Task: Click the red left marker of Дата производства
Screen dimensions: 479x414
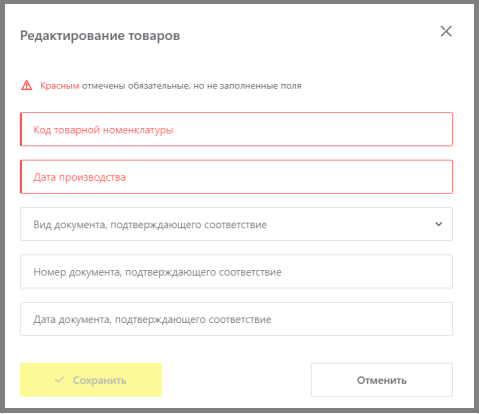Action: pos(21,177)
